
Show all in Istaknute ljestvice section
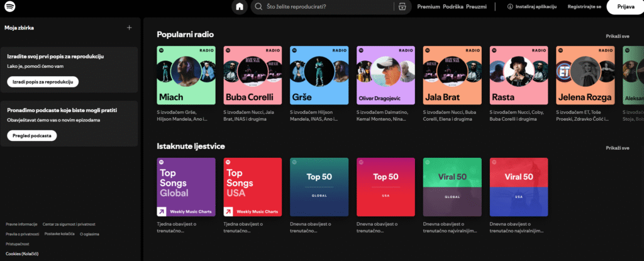click(x=617, y=148)
